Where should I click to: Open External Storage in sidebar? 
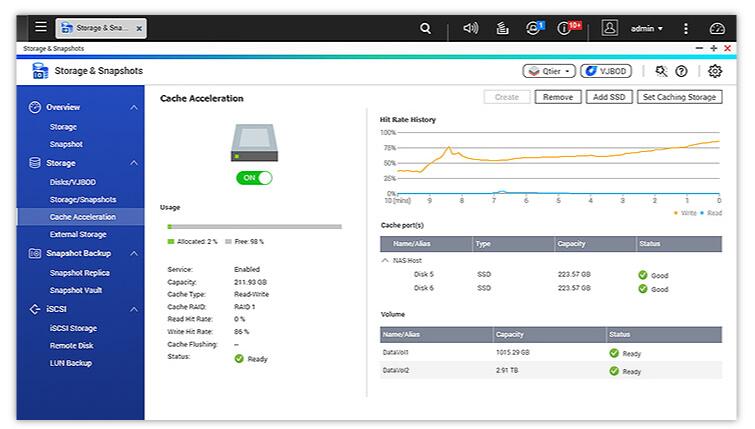pos(78,234)
